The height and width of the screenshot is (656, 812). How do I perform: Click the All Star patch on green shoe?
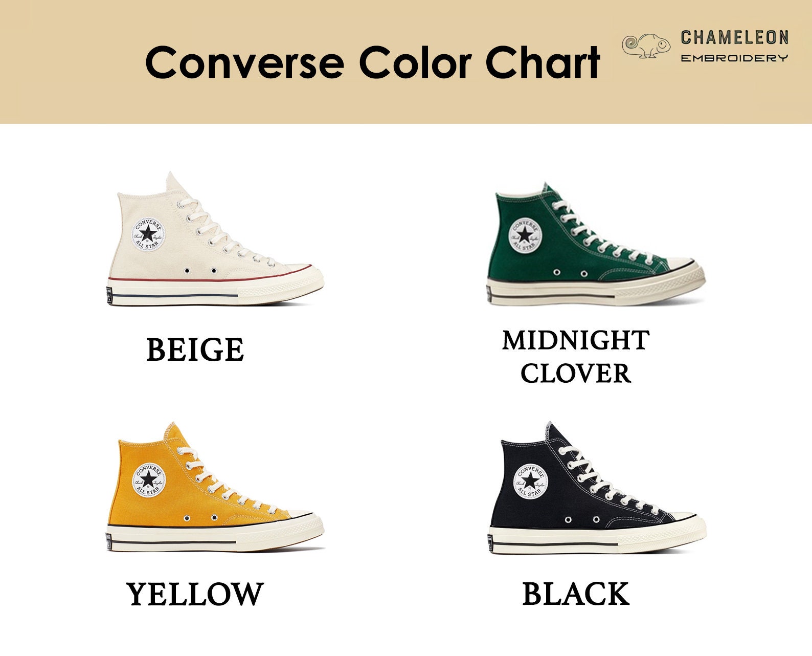pyautogui.click(x=525, y=235)
